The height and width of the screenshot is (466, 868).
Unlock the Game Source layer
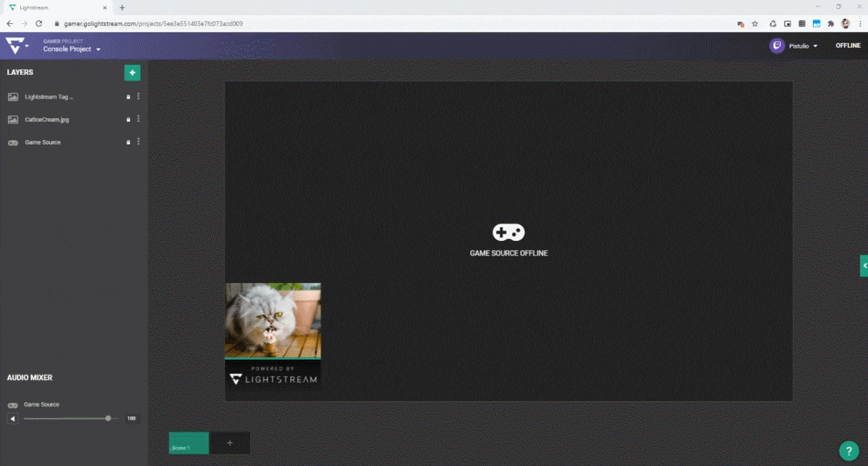[128, 142]
